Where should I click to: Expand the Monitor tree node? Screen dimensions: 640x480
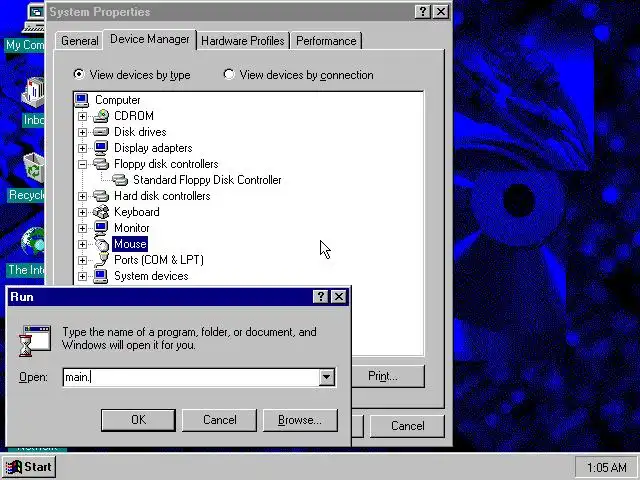(x=82, y=228)
